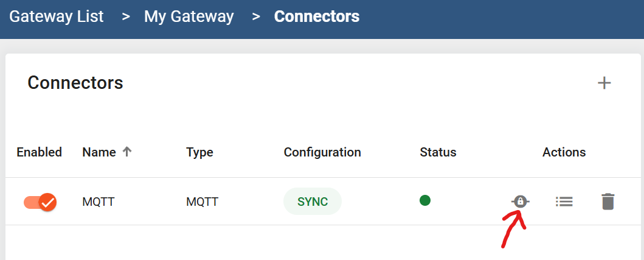Click the Connectors panel heading

point(75,83)
